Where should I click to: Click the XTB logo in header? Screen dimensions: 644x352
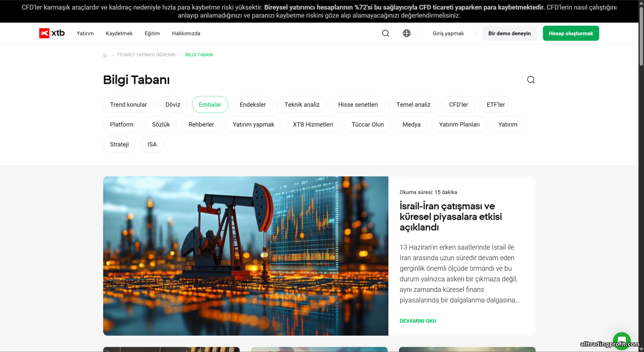click(x=52, y=33)
